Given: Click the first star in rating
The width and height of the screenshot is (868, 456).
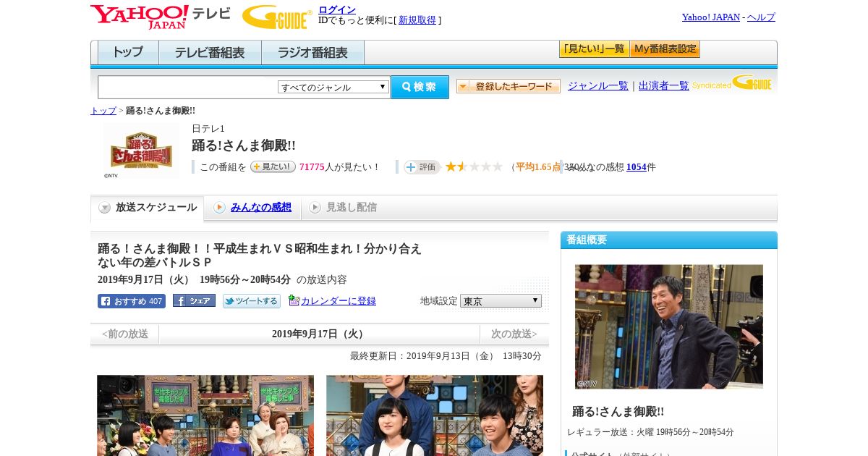Looking at the screenshot, I should [451, 166].
